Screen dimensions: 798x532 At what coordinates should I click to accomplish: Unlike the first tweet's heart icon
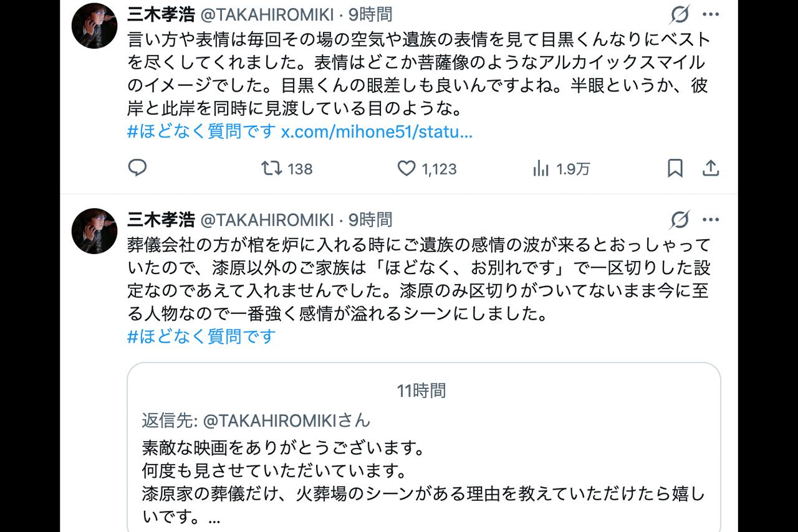tap(405, 168)
